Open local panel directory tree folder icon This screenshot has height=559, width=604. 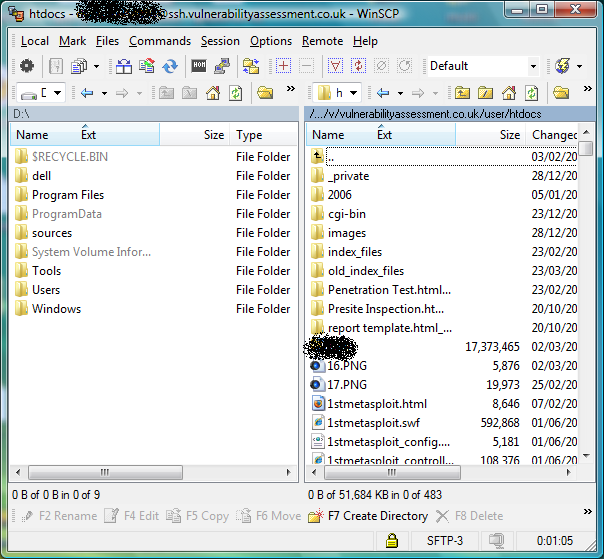pos(265,93)
